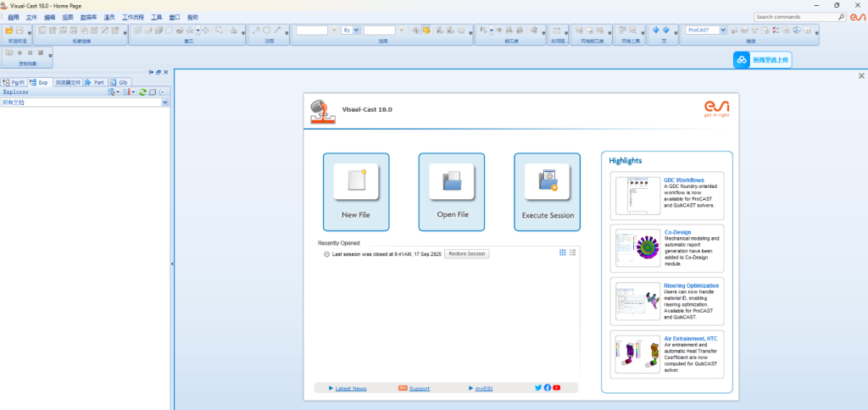
Task: Click the open folder icon in toolbar
Action: (9, 30)
